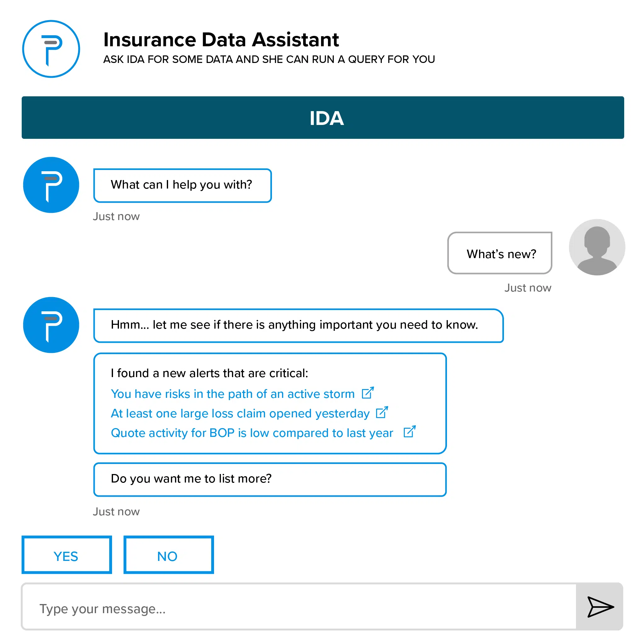Viewport: 644px width, 644px height.
Task: Open the active storm risks alert link
Action: 232,394
